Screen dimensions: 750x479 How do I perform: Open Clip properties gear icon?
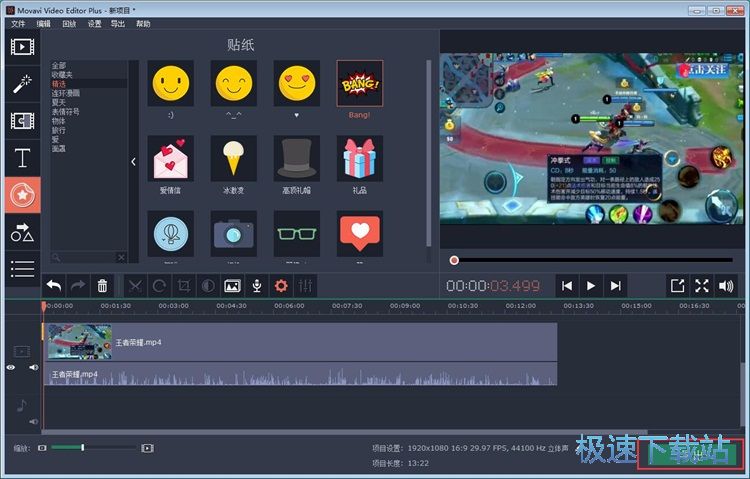pos(281,286)
